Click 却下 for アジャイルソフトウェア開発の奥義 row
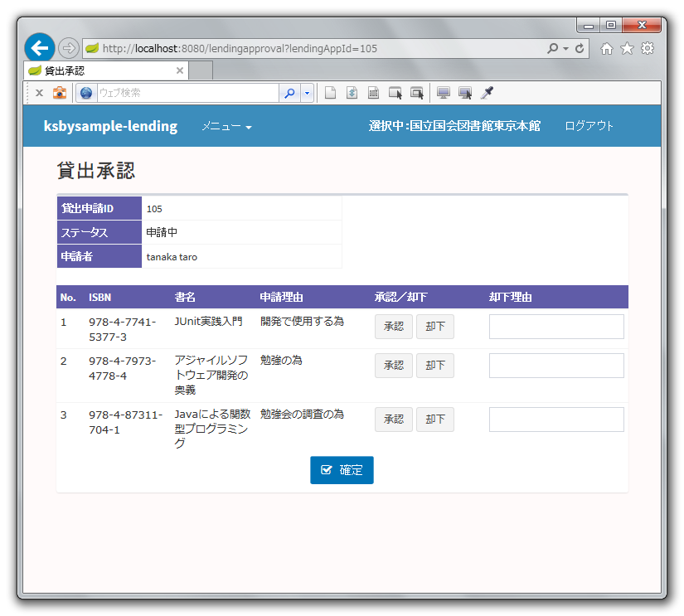This screenshot has height=616, width=684. [435, 366]
